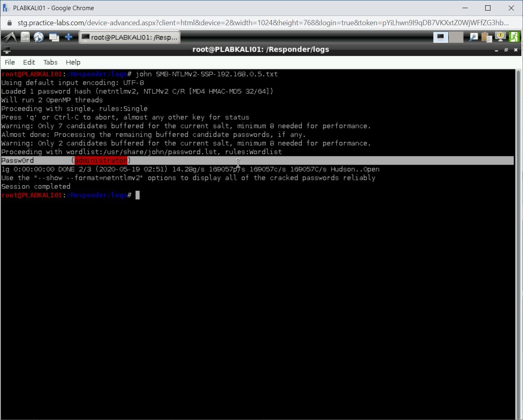This screenshot has width=523, height=420.
Task: Open a new session with the blue plus icon
Action: point(68,37)
